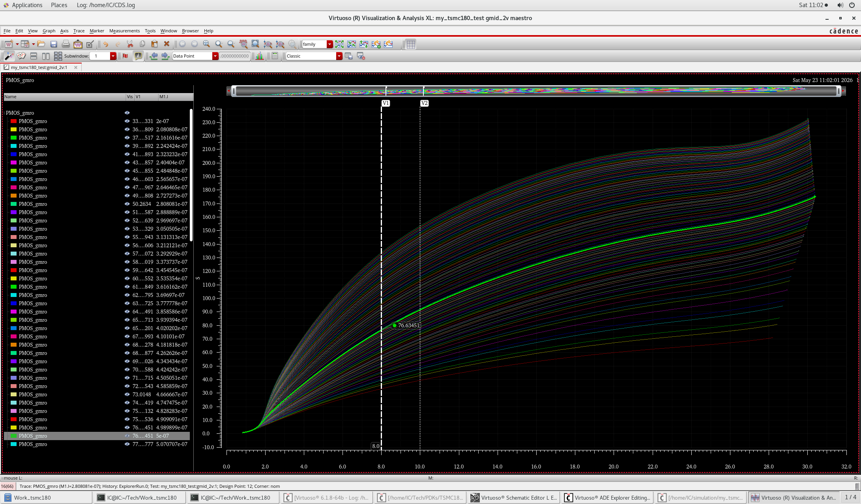Toggle visibility of 2.080808e-07 trace
Viewport: 861px width, 504px height.
(127, 129)
